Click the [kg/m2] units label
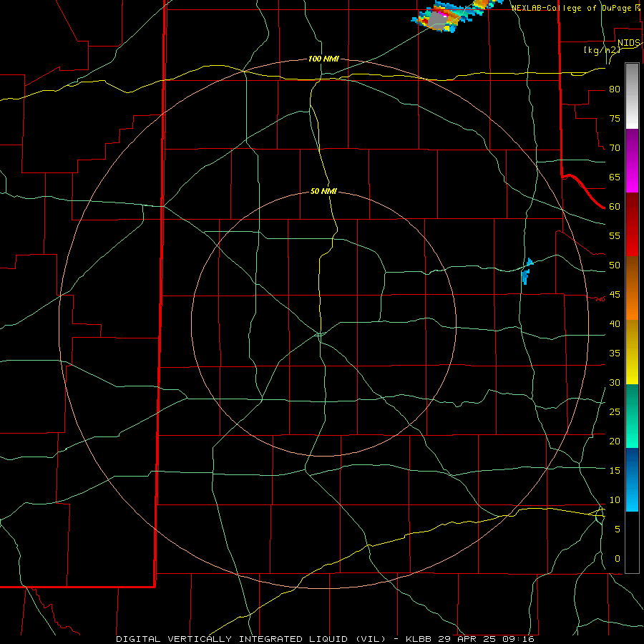The image size is (644, 644). [602, 50]
